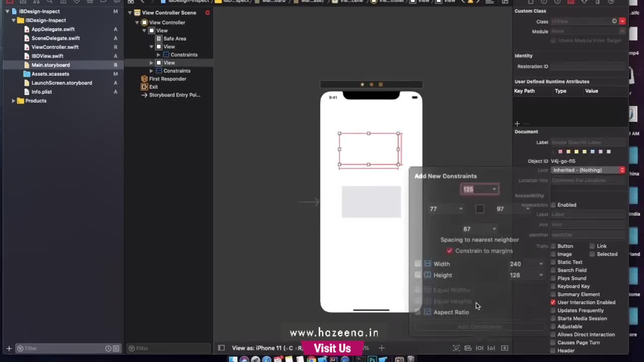Click the Safe Area icon in outline
The height and width of the screenshot is (362, 644).
click(x=159, y=39)
